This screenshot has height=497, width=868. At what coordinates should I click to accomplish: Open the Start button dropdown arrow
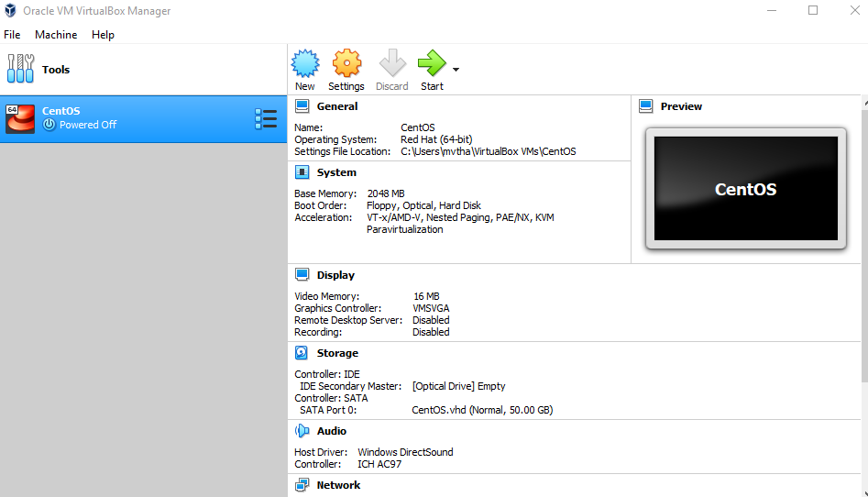456,70
